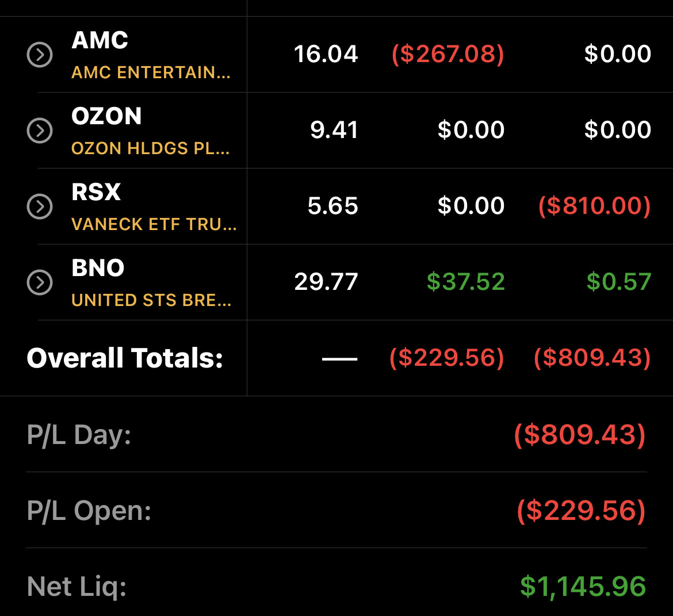Open BNO position details arrow
673x616 pixels.
[40, 282]
